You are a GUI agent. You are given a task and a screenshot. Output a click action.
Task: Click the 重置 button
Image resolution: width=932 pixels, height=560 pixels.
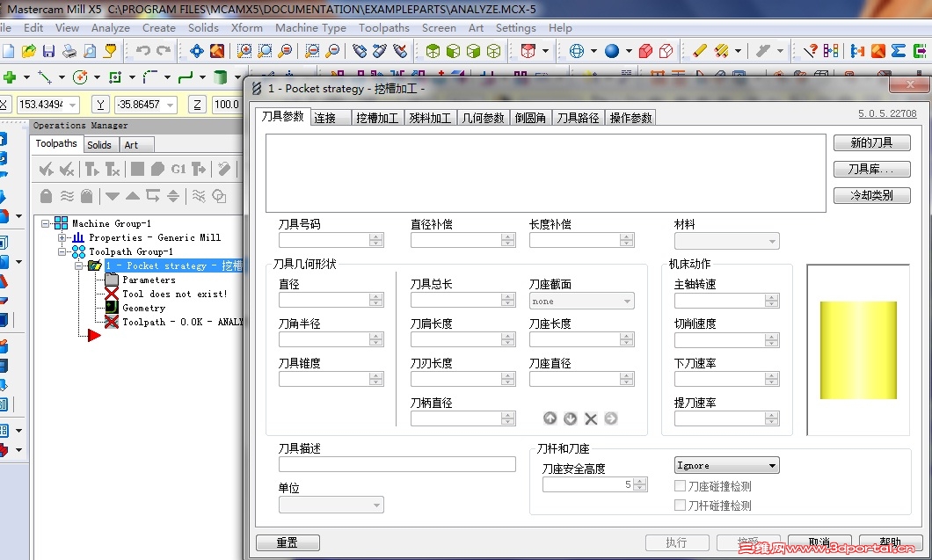click(288, 542)
